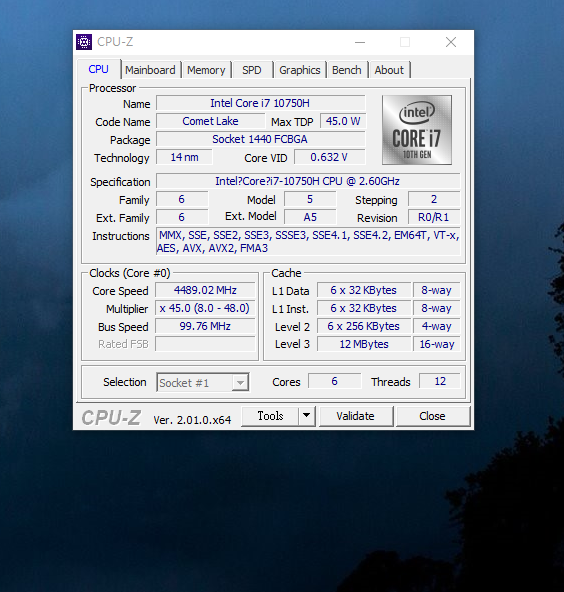564x592 pixels.
Task: Click the CPU-Z app icon in title bar
Action: click(84, 42)
